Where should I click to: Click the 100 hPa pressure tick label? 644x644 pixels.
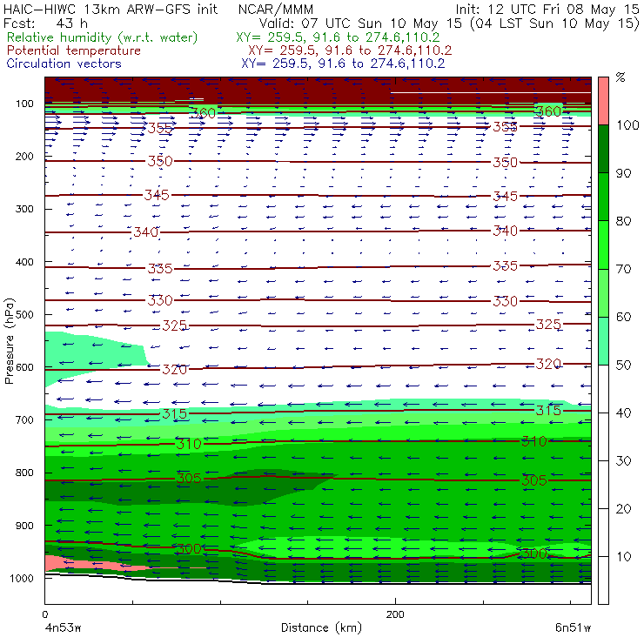pos(24,104)
